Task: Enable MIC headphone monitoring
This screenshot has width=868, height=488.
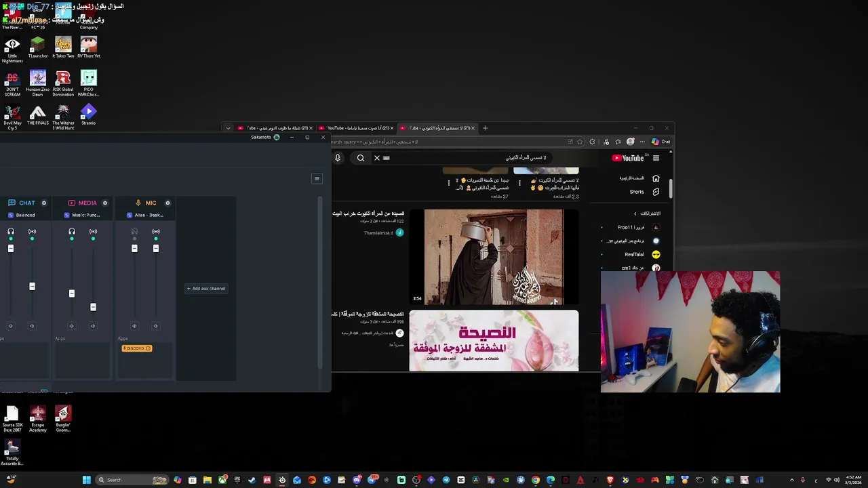Action: pyautogui.click(x=134, y=232)
